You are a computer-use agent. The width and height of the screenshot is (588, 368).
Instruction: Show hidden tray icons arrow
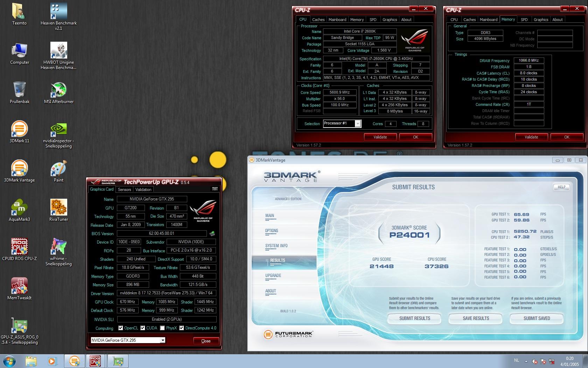tap(526, 361)
